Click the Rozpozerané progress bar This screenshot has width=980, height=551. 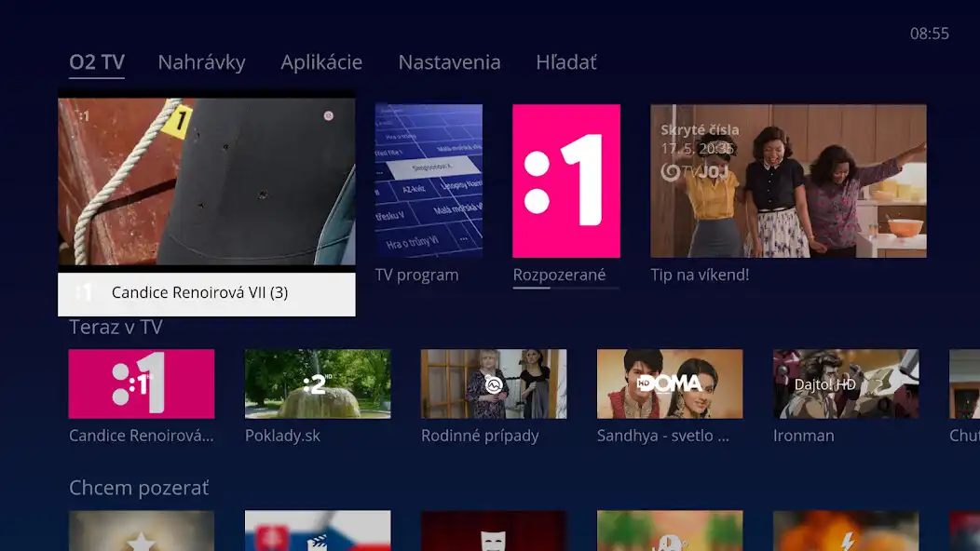coord(565,288)
